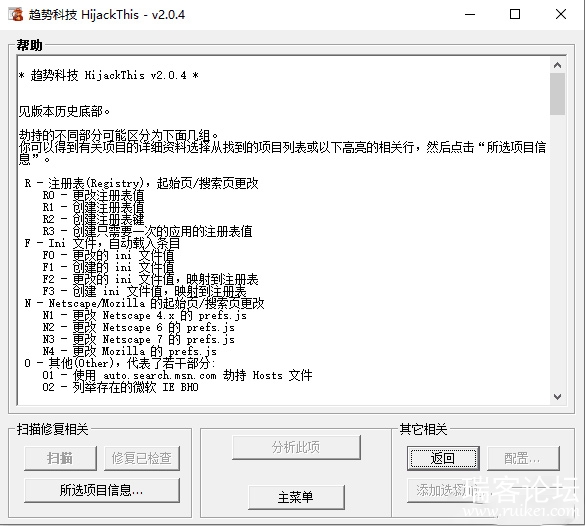This screenshot has height=526, width=585.
Task: Click the 'O2 - 列举存在的微软 IE BHO' line
Action: point(120,387)
